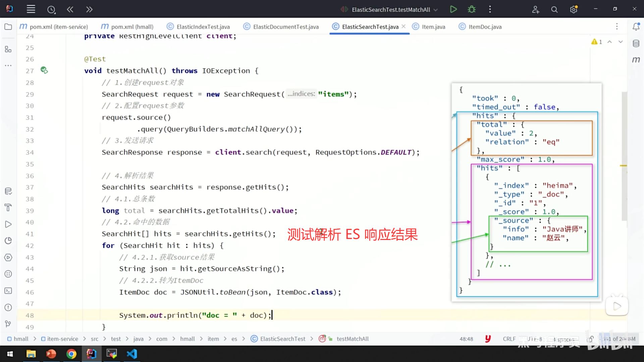Open notifications bell panel
Viewport: 644px width, 362px height.
pos(636,27)
